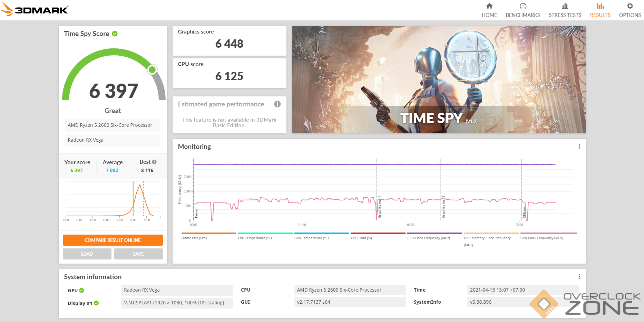Image resolution: width=644 pixels, height=322 pixels.
Task: Open Options via gear icon
Action: [630, 6]
